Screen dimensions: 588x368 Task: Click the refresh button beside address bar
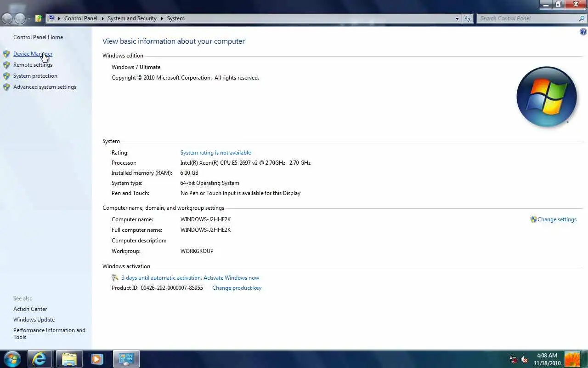pos(468,18)
